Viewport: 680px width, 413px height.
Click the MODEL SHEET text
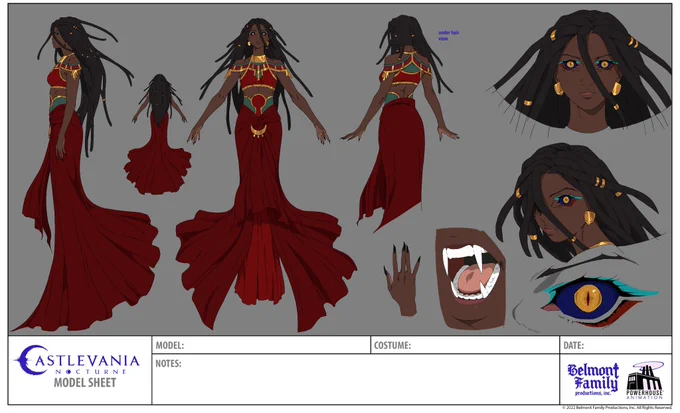[x=85, y=383]
